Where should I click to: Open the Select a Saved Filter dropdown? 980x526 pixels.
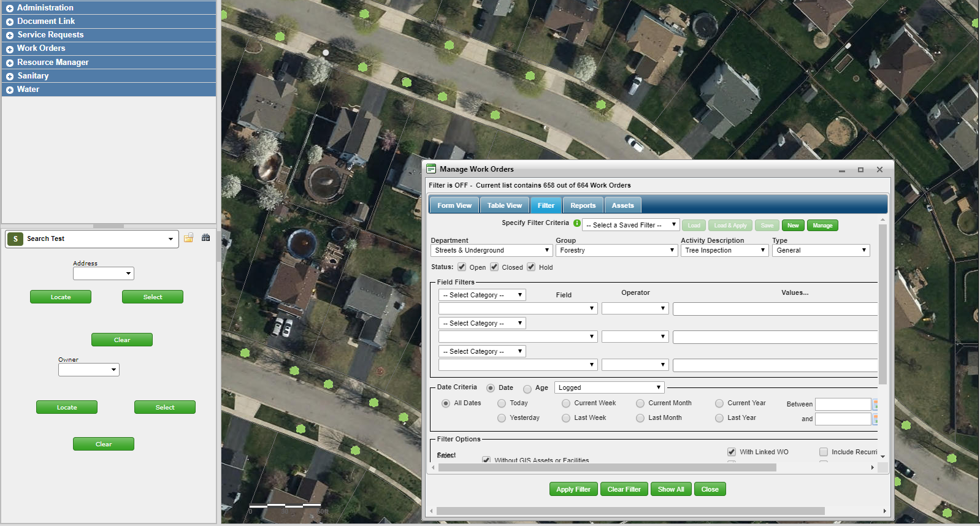[630, 225]
